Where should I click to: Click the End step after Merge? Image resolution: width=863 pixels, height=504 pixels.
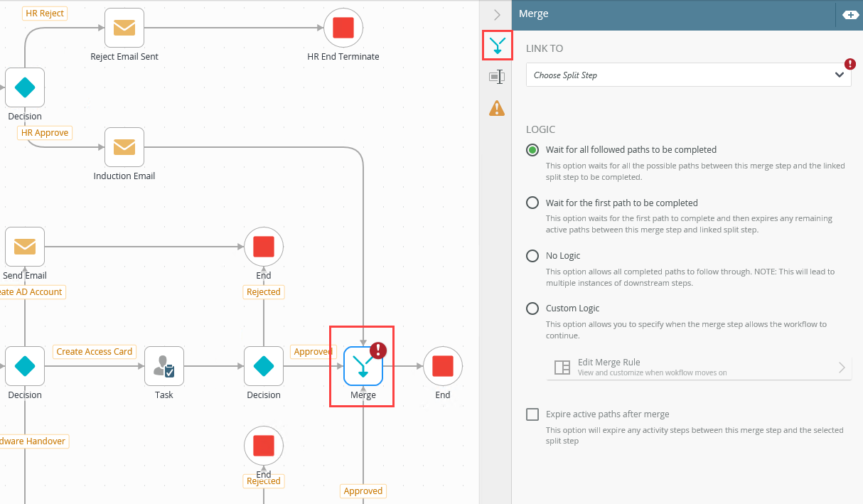[443, 366]
